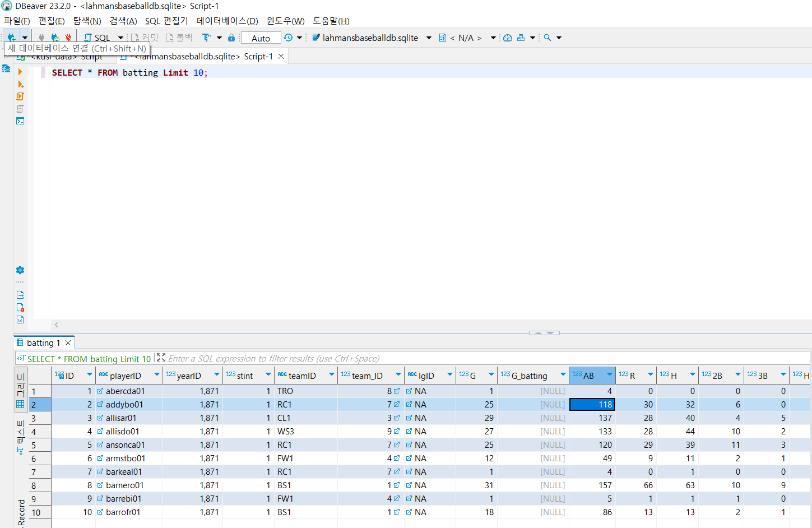The image size is (812, 528).
Task: Open the AB column filter dropdown
Action: click(610, 374)
